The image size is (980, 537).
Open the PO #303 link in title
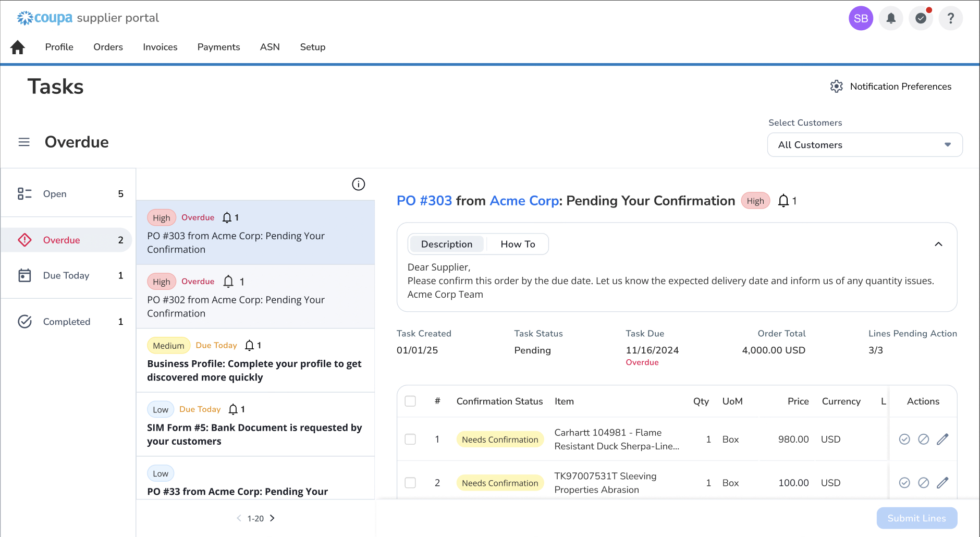[x=424, y=201]
